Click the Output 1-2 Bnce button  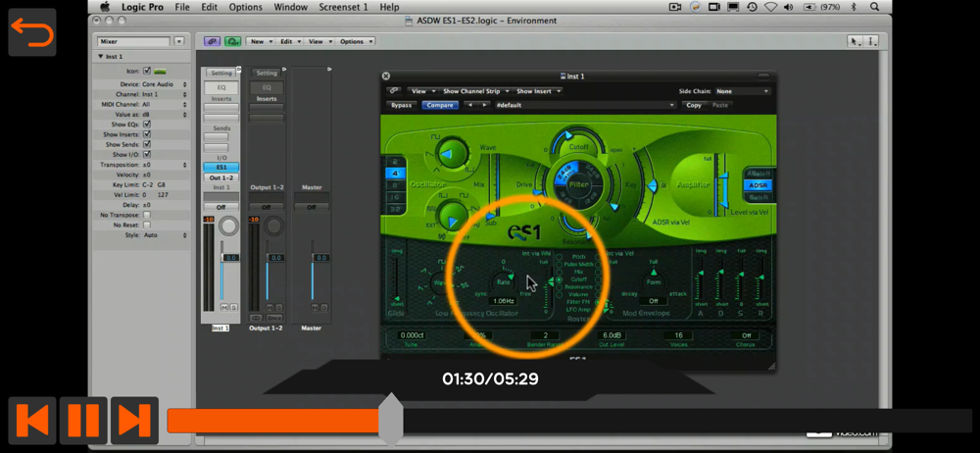tap(274, 318)
